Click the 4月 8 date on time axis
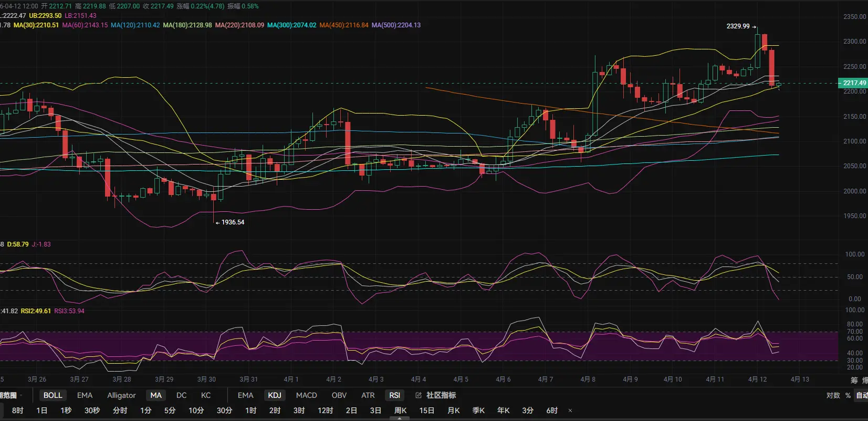The width and height of the screenshot is (868, 421). click(588, 379)
